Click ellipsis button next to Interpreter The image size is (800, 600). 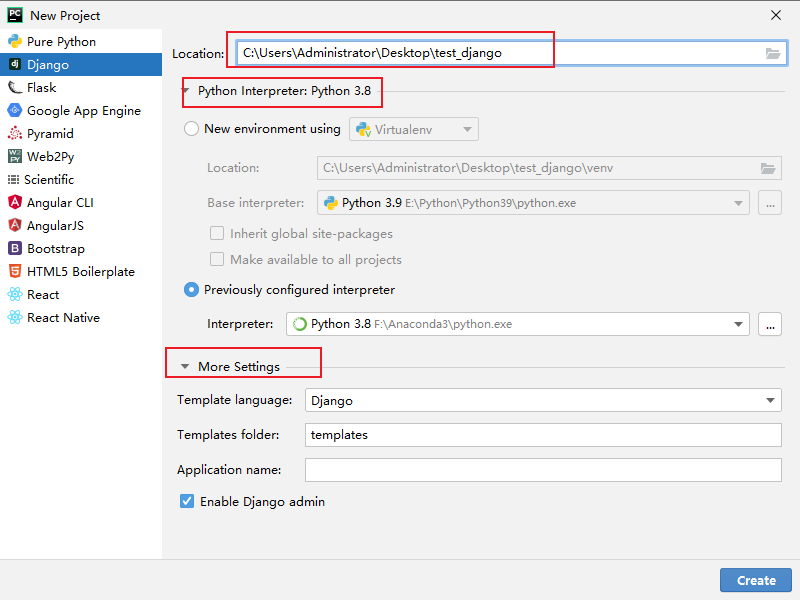click(x=770, y=324)
